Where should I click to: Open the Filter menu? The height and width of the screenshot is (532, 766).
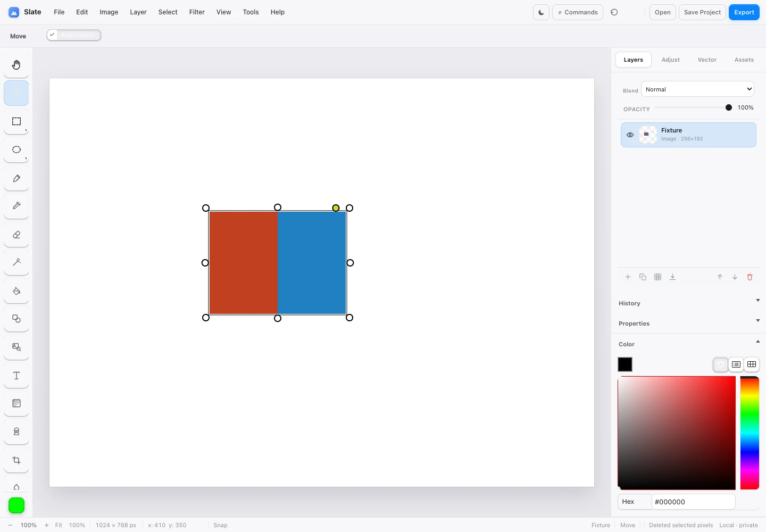(197, 12)
